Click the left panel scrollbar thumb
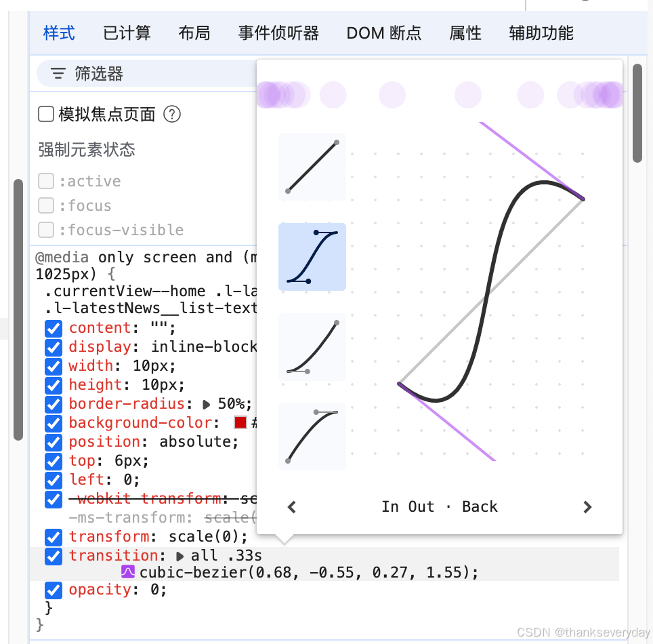 tap(18, 309)
